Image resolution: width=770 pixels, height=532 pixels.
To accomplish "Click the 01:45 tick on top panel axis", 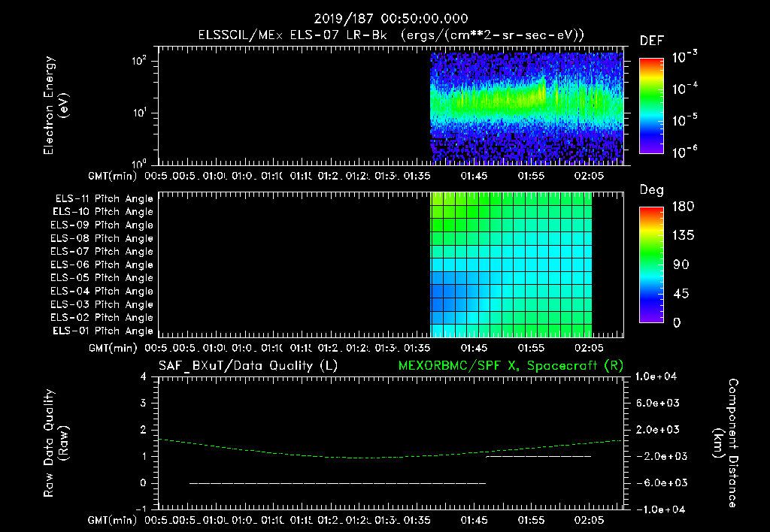I will pos(474,176).
